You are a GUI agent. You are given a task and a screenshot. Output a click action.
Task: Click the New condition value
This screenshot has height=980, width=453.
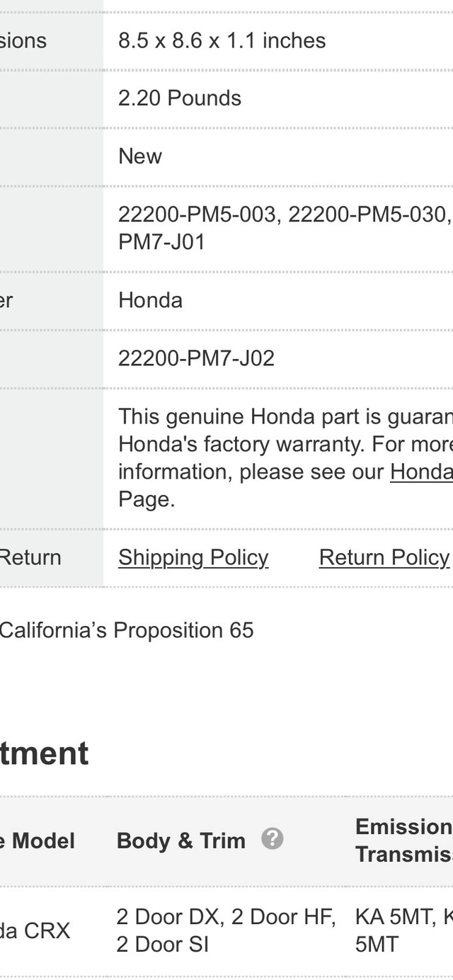140,156
